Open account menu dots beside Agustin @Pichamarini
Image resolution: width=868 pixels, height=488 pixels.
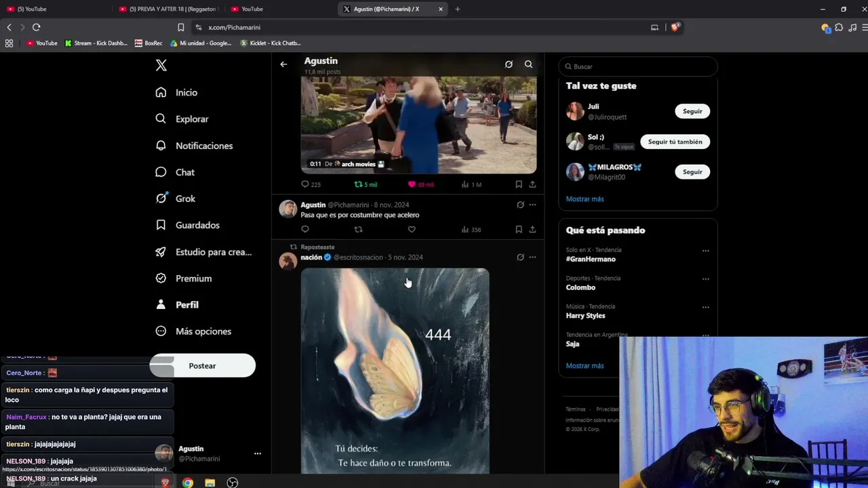coord(258,453)
